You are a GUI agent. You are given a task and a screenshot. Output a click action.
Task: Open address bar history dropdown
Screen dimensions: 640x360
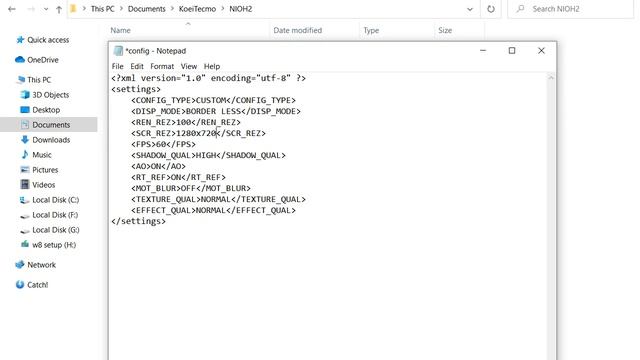(470, 9)
